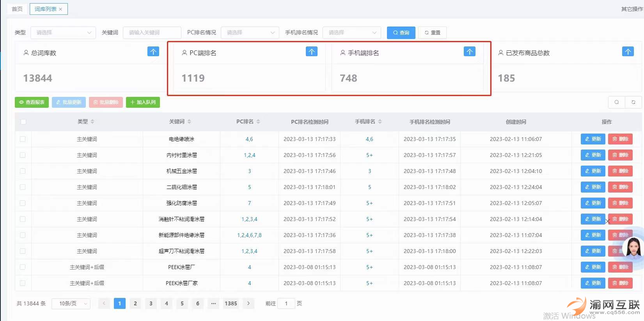This screenshot has width=644, height=321.
Task: Click the up-arrow icon on 手机端排名 card
Action: (x=469, y=52)
